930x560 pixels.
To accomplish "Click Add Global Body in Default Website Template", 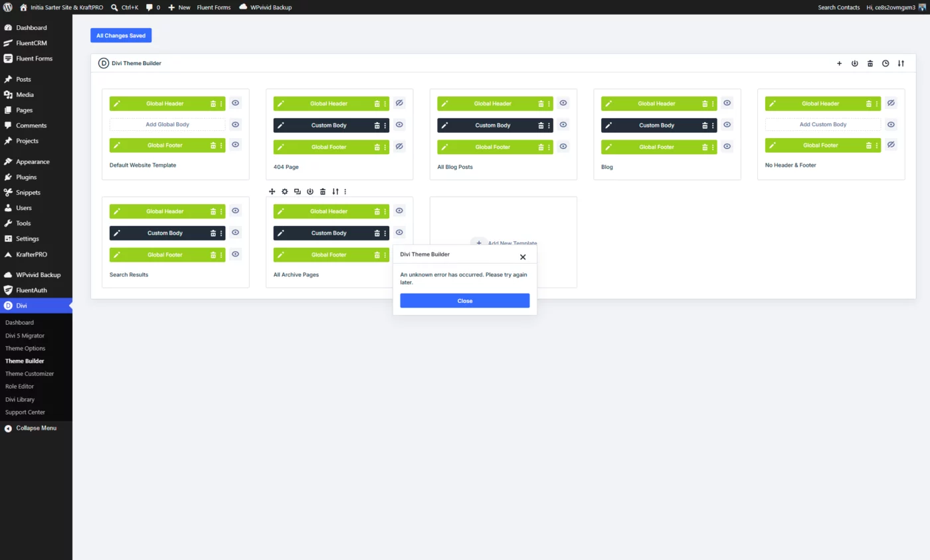I will coord(167,124).
